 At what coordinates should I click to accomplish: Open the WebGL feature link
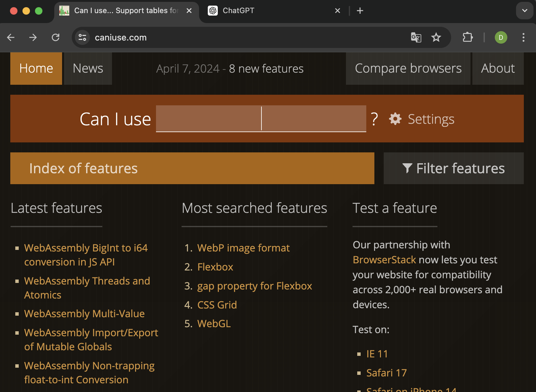pos(214,324)
